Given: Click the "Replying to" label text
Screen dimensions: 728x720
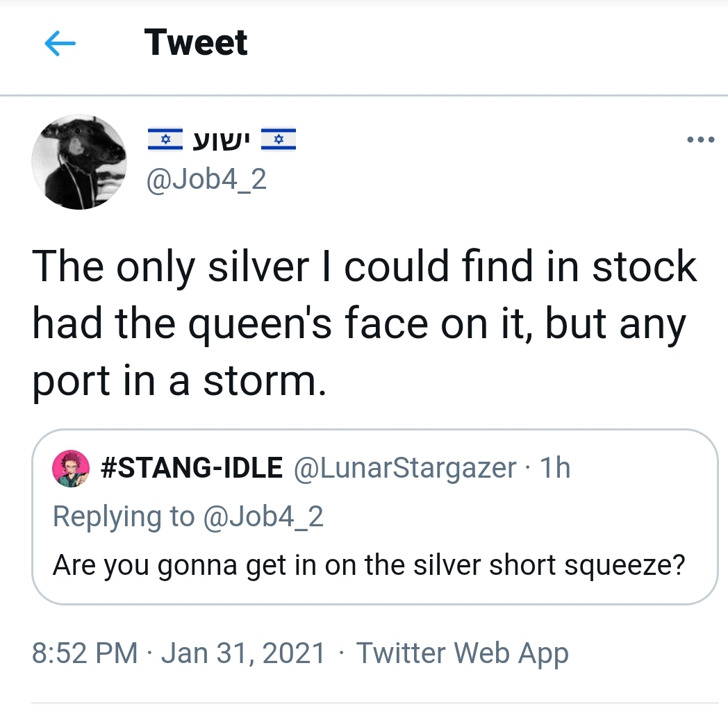Looking at the screenshot, I should (124, 517).
